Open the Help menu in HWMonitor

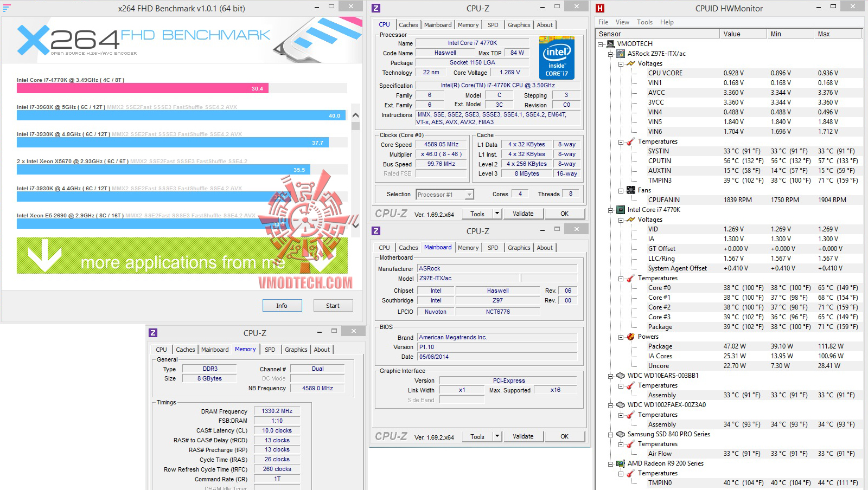(x=667, y=22)
